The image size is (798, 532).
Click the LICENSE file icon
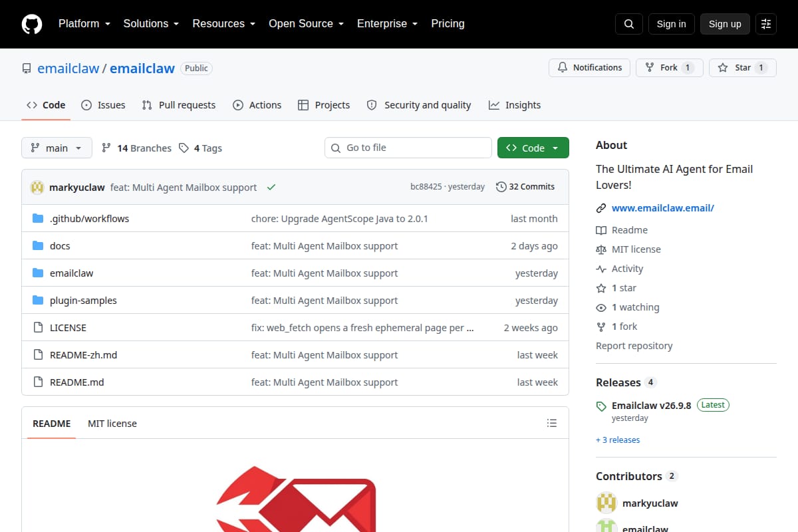38,328
